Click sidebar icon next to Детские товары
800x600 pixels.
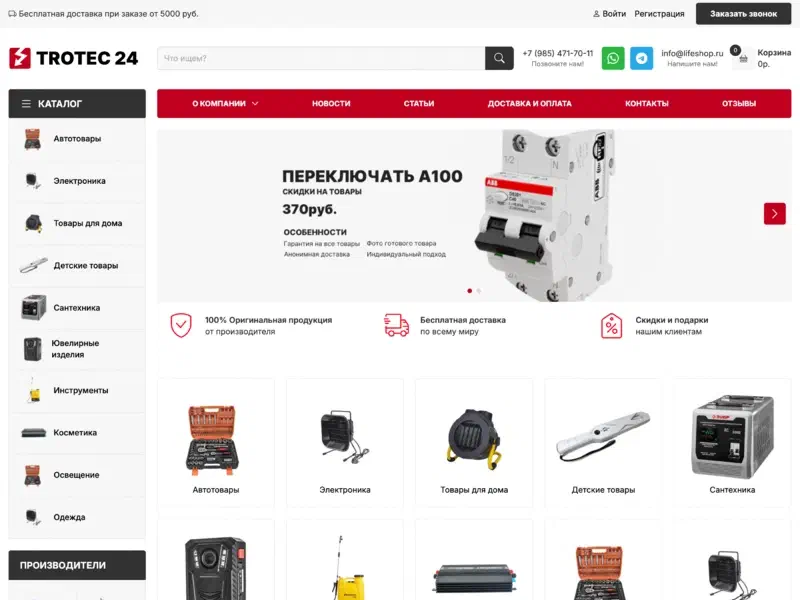coord(33,265)
